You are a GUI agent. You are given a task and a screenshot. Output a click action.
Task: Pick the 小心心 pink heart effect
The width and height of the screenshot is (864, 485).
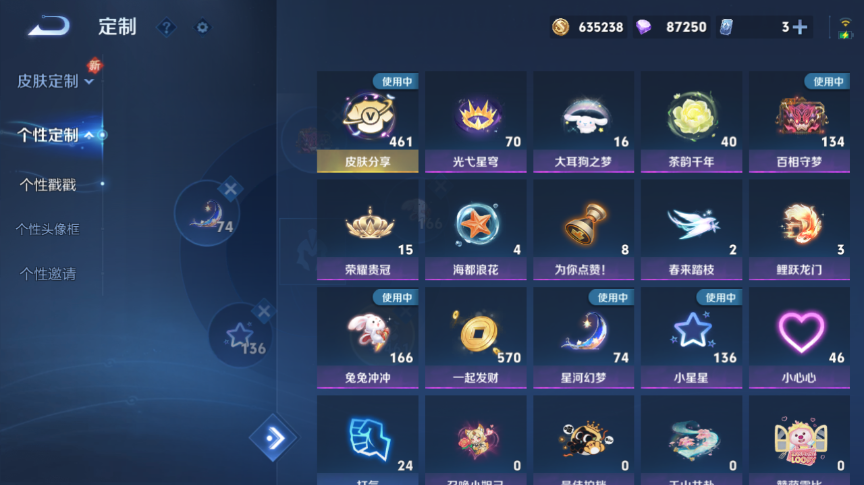click(800, 338)
